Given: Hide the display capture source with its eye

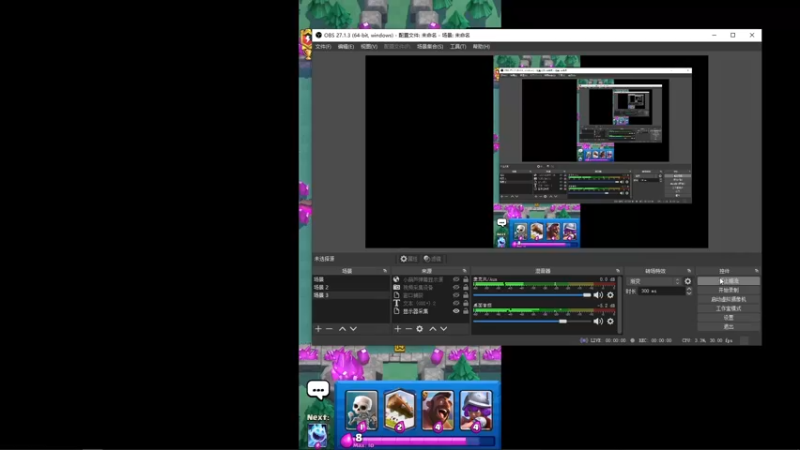Looking at the screenshot, I should (456, 311).
